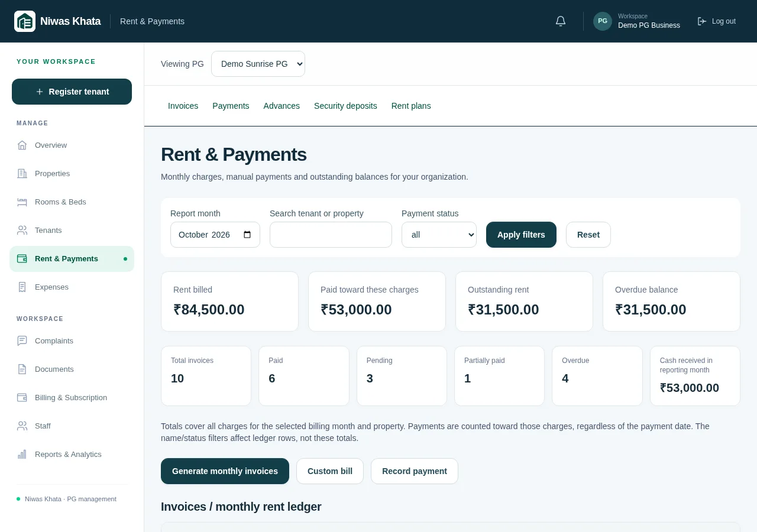Apply the selected filters
Viewport: 757px width, 532px height.
point(521,235)
